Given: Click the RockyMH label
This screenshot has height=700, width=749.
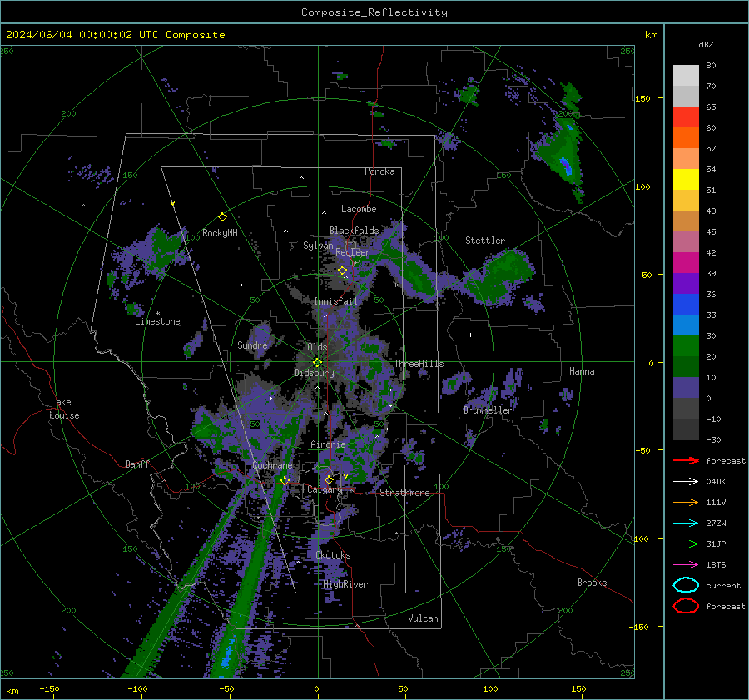Looking at the screenshot, I should (220, 233).
